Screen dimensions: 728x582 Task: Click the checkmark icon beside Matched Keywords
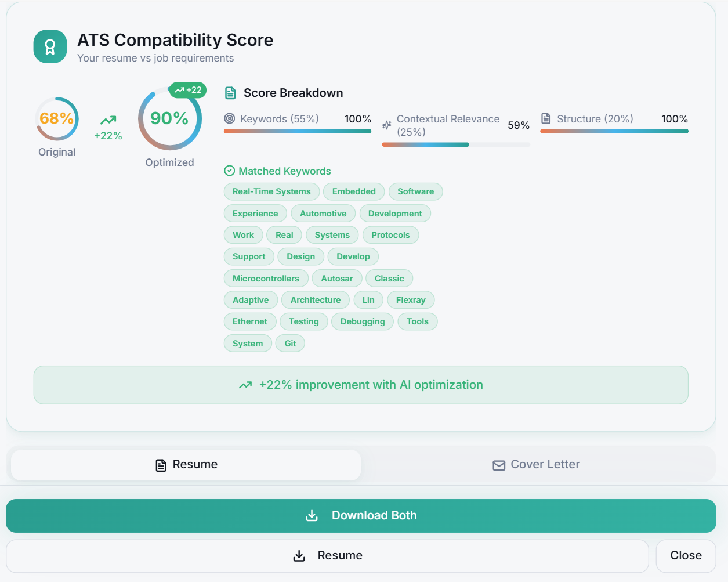230,171
